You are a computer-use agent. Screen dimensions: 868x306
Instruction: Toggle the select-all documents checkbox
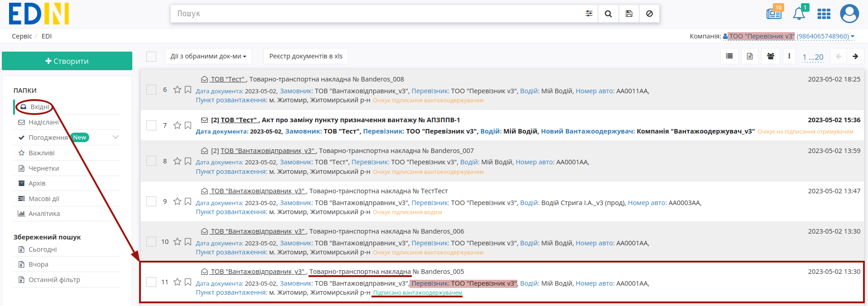pos(151,56)
